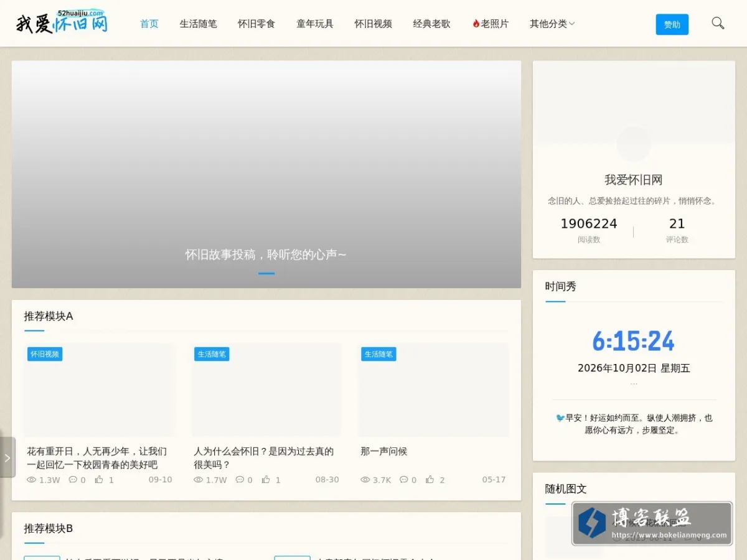Viewport: 747px width, 560px height.
Task: Click the flame icon beside 老照片
Action: point(476,24)
